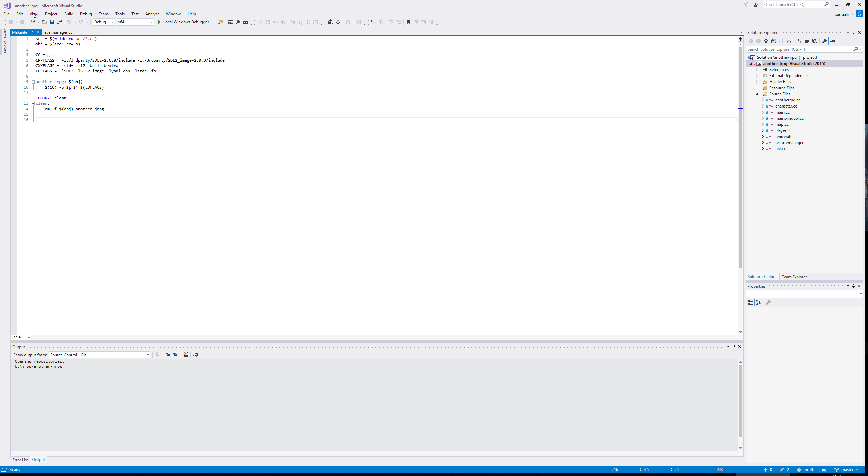Toggle Preview Selected Items button in Solution Explorer
Image resolution: width=868 pixels, height=476 pixels.
pyautogui.click(x=832, y=41)
